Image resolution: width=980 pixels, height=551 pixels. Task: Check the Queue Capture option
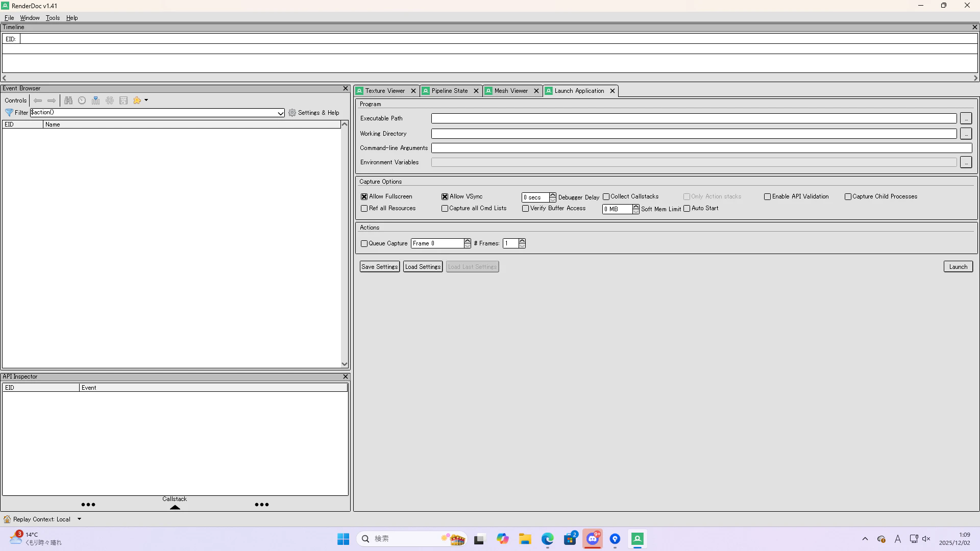coord(364,243)
